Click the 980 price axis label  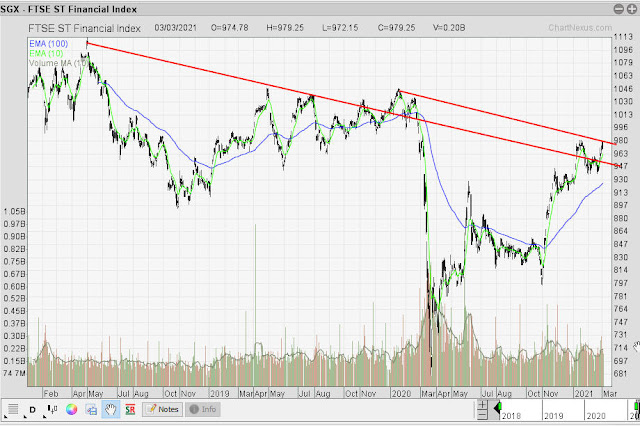tap(621, 140)
